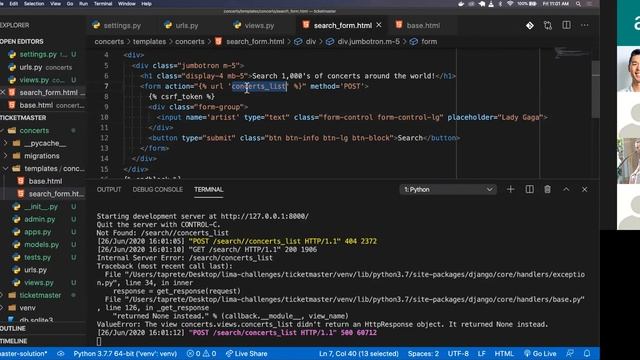Viewport: 640px width, 360px height.
Task: Open the Help menu in menu bar
Action: click(x=146, y=4)
